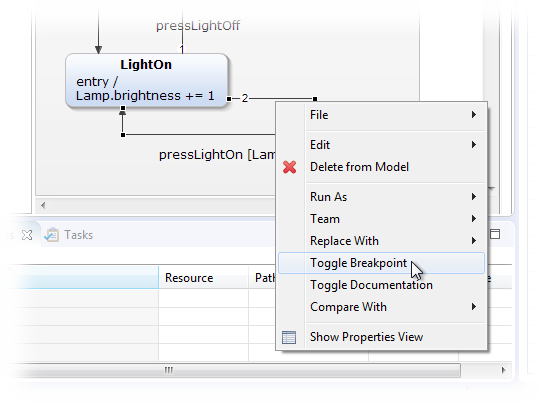
Task: Click the Path column header
Action: coord(263,278)
